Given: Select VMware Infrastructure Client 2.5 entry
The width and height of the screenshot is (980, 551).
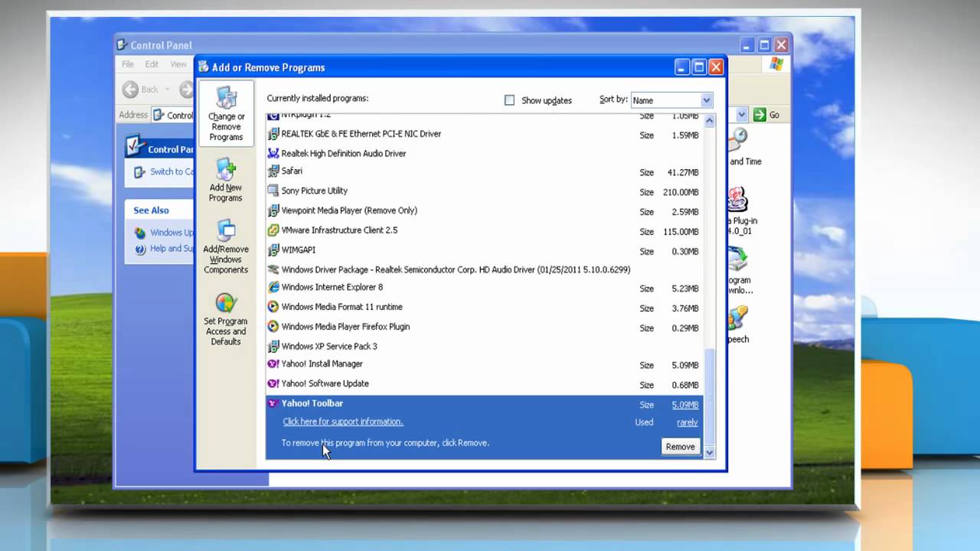Looking at the screenshot, I should point(484,231).
